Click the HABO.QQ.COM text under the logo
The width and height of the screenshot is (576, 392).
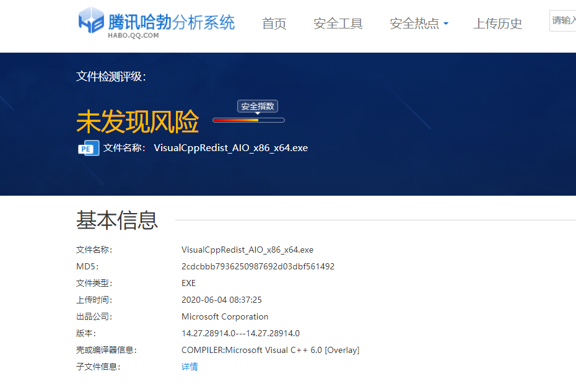click(133, 35)
